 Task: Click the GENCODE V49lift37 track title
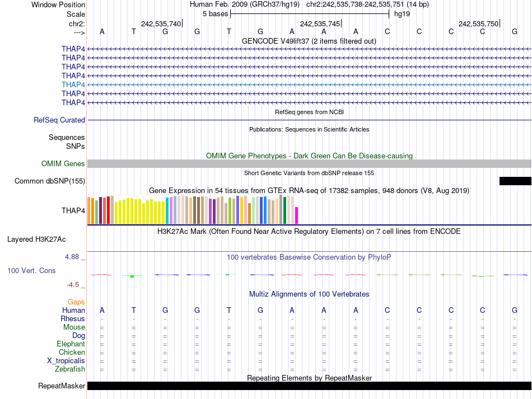point(309,41)
